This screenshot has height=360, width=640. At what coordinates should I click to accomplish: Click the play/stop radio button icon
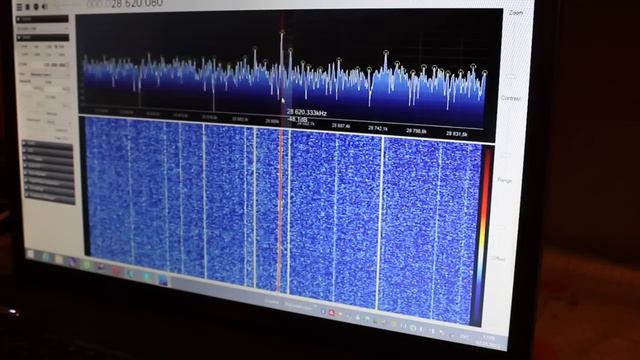[x=28, y=7]
